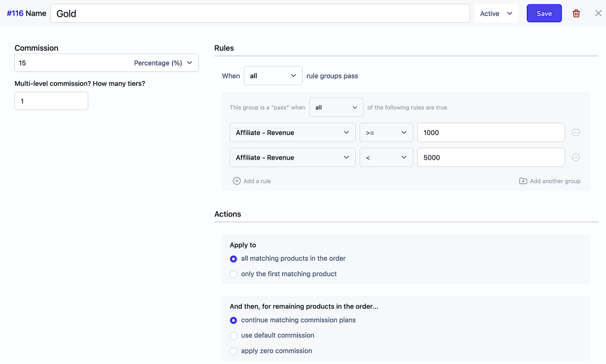Click the Name field containing Gold
Image resolution: width=606 pixels, height=364 pixels.
click(x=260, y=14)
